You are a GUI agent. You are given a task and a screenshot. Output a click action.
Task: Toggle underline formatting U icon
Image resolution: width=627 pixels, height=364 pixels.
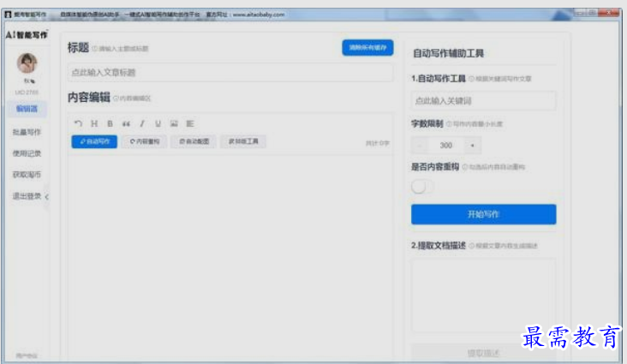[158, 123]
